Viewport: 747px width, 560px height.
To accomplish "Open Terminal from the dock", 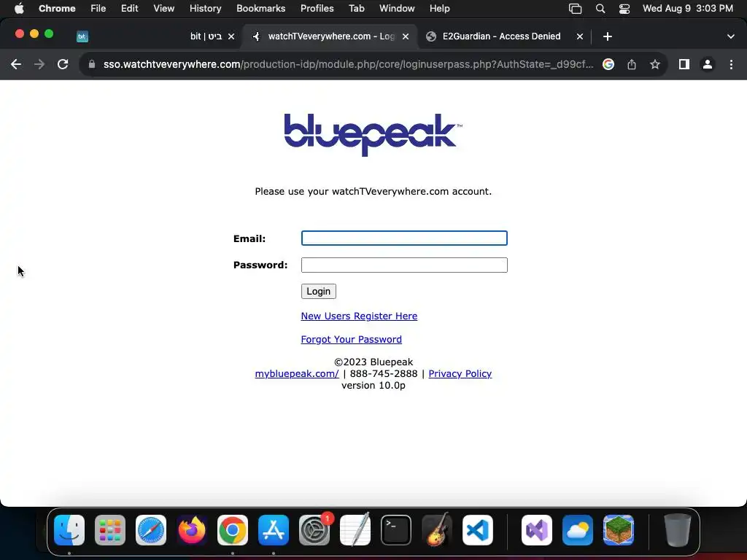I will pos(396,530).
